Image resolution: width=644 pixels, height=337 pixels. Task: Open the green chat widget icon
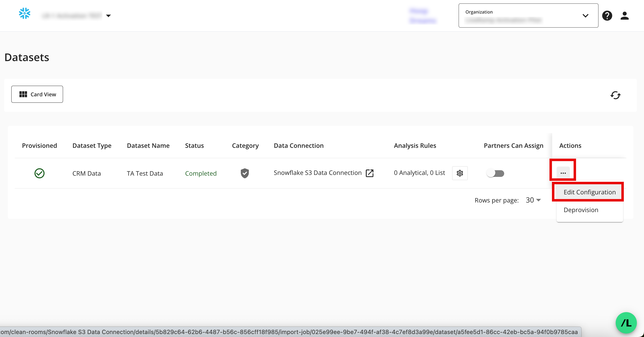click(x=626, y=323)
